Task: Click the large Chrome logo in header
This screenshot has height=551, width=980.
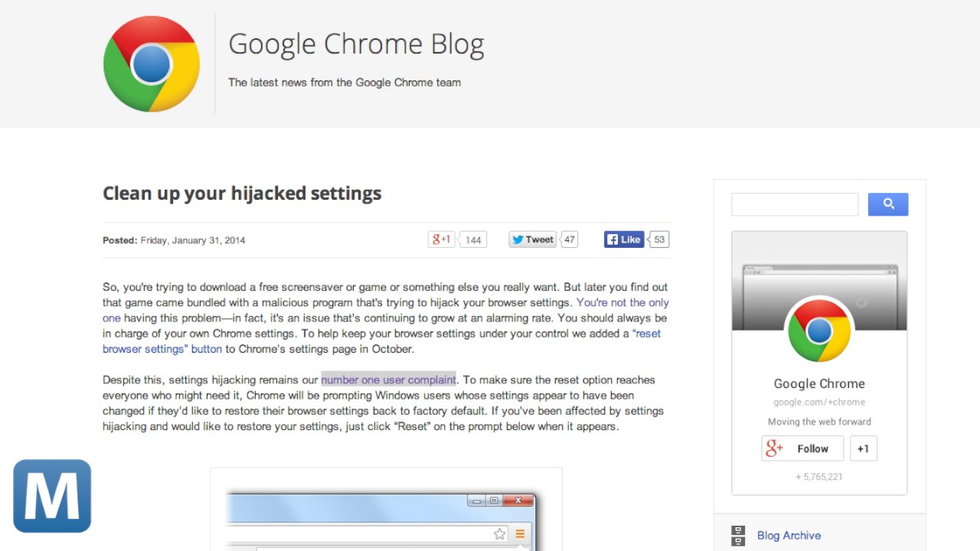Action: pos(152,64)
